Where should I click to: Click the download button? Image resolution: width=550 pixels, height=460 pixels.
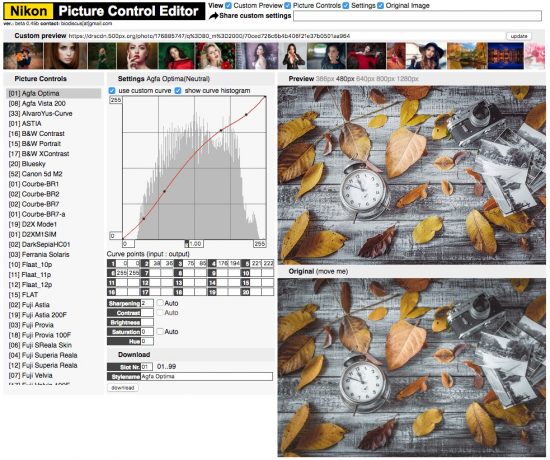123,388
